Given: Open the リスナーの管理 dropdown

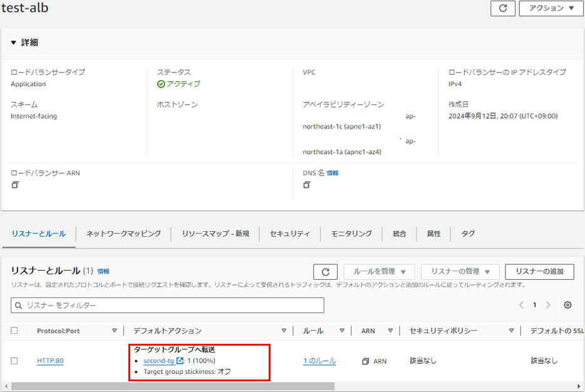Looking at the screenshot, I should (460, 272).
